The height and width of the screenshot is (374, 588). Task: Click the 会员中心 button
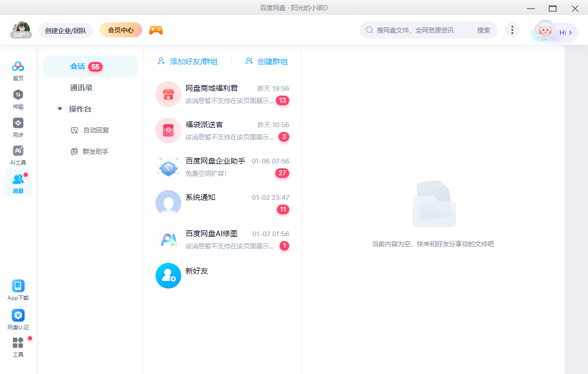pyautogui.click(x=120, y=30)
